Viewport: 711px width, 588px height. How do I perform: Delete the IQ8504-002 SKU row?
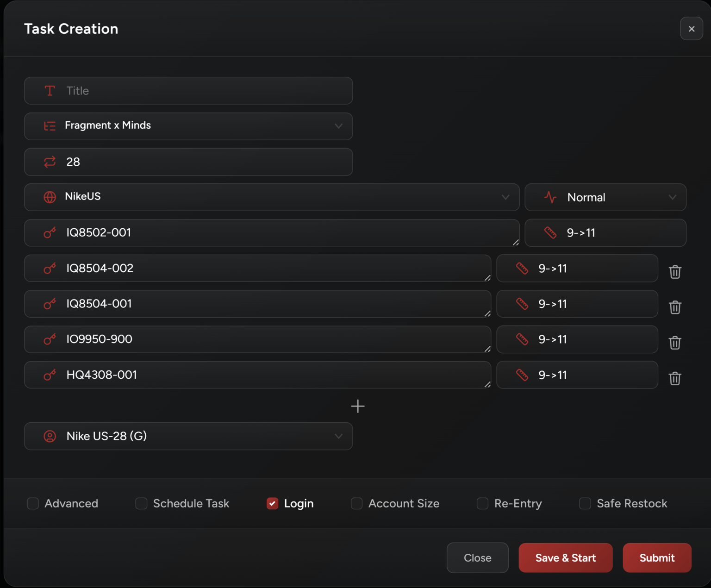(x=675, y=272)
